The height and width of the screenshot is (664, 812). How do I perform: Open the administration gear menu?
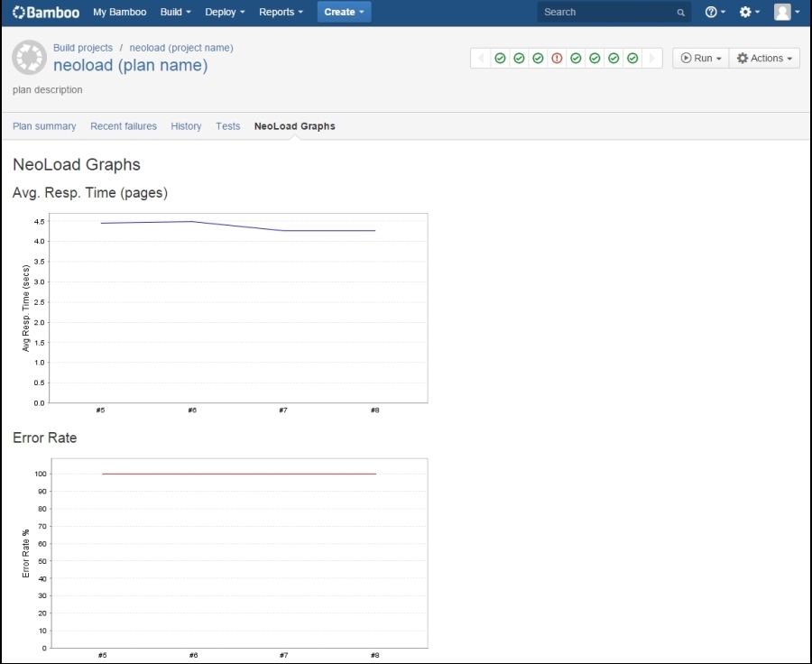point(749,12)
